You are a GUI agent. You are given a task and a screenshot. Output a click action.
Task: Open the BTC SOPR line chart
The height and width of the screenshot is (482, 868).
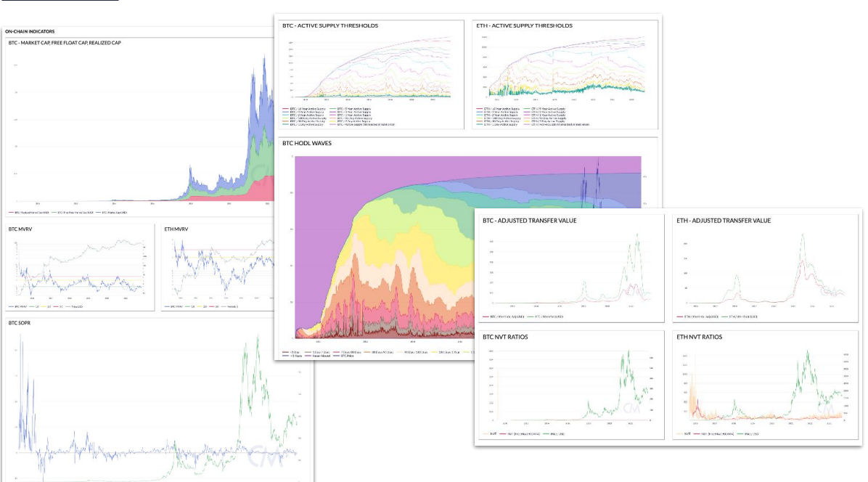(157, 407)
